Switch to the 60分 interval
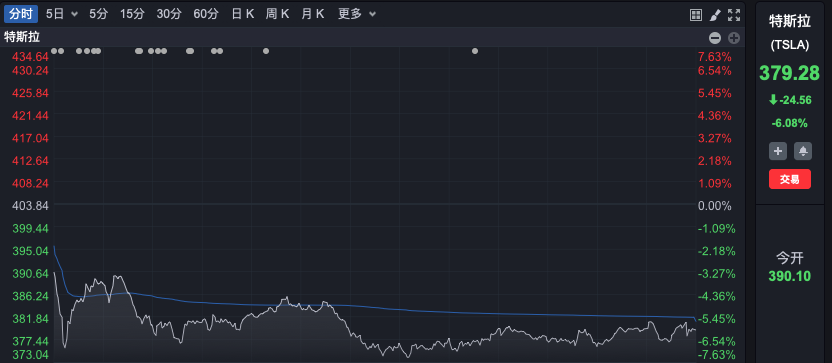The image size is (832, 363). pyautogui.click(x=206, y=14)
